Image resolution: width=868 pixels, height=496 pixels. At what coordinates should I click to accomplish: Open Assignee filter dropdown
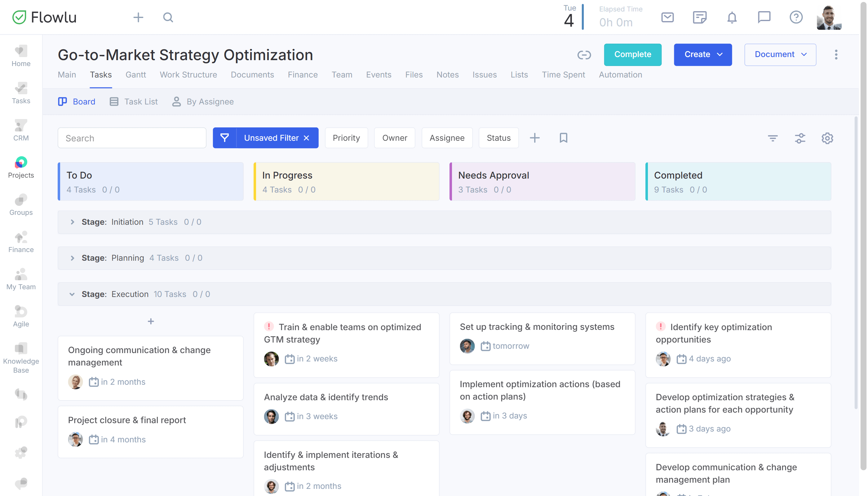447,138
